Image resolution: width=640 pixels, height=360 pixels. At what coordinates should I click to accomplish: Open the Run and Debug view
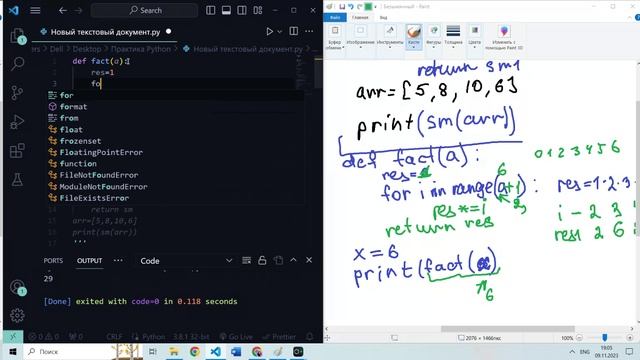17,122
